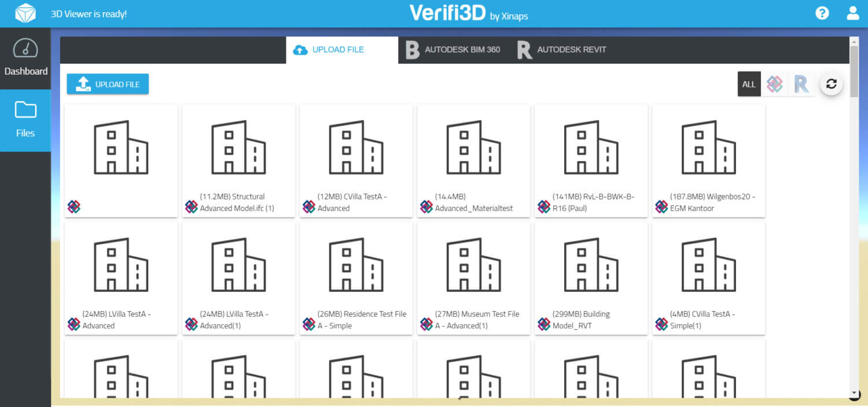This screenshot has width=868, height=407.
Task: Open the help question mark icon
Action: click(822, 13)
